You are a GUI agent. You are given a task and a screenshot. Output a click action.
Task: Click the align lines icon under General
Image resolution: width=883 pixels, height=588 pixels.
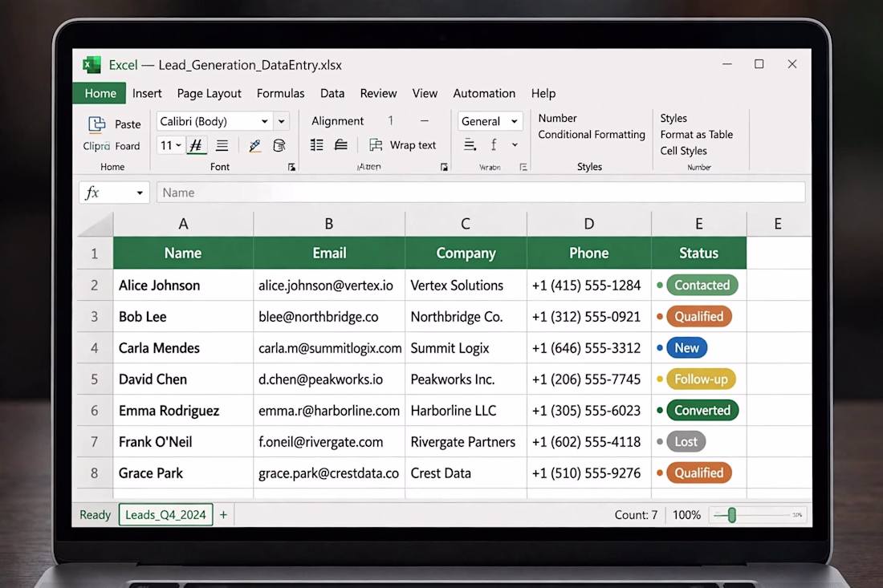click(x=470, y=144)
